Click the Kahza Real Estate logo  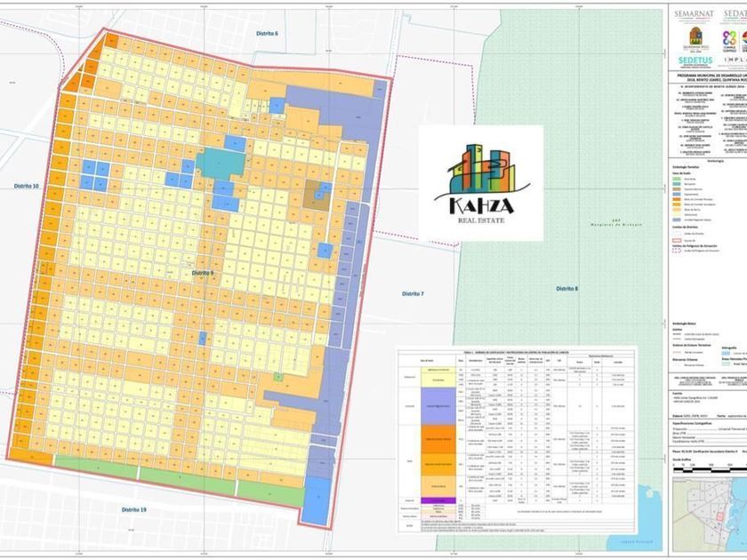480,183
